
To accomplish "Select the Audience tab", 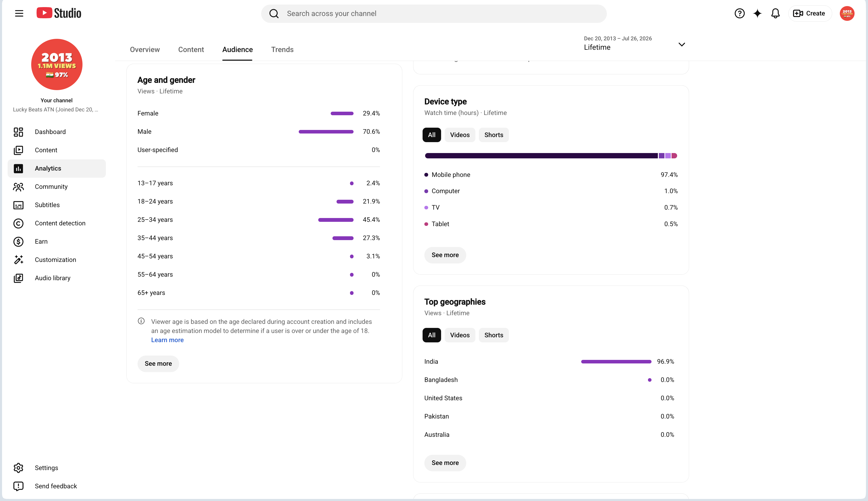I will 237,49.
